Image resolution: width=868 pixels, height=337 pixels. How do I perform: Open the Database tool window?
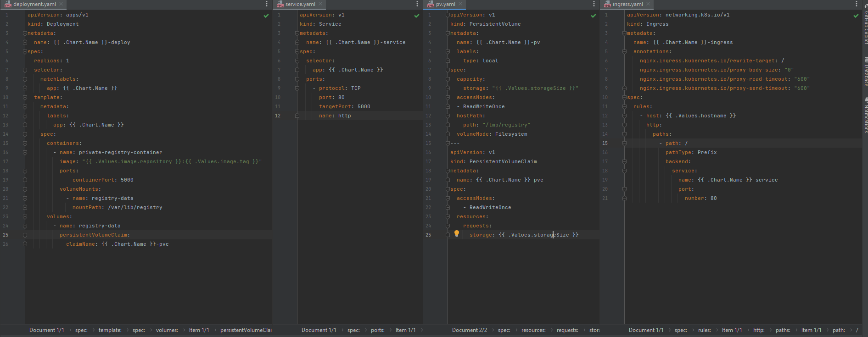[865, 72]
